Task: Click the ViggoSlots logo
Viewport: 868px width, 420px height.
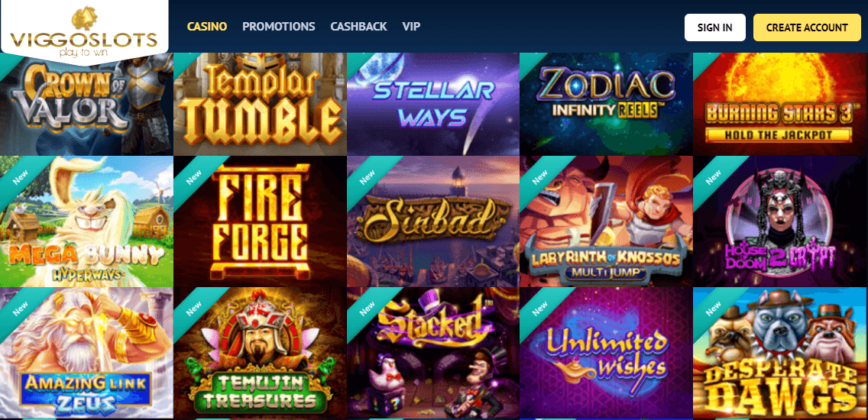Action: coord(83,33)
